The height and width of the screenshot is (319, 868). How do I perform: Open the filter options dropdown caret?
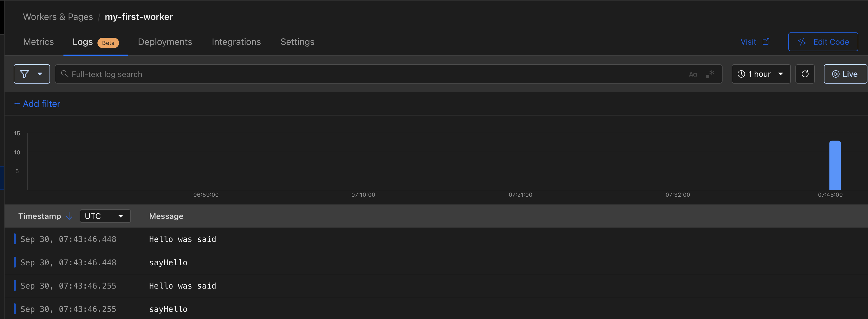(x=40, y=74)
